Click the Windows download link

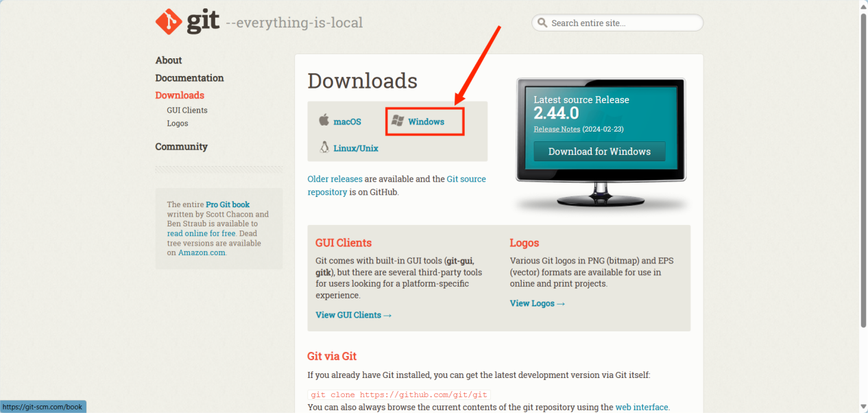pyautogui.click(x=426, y=121)
